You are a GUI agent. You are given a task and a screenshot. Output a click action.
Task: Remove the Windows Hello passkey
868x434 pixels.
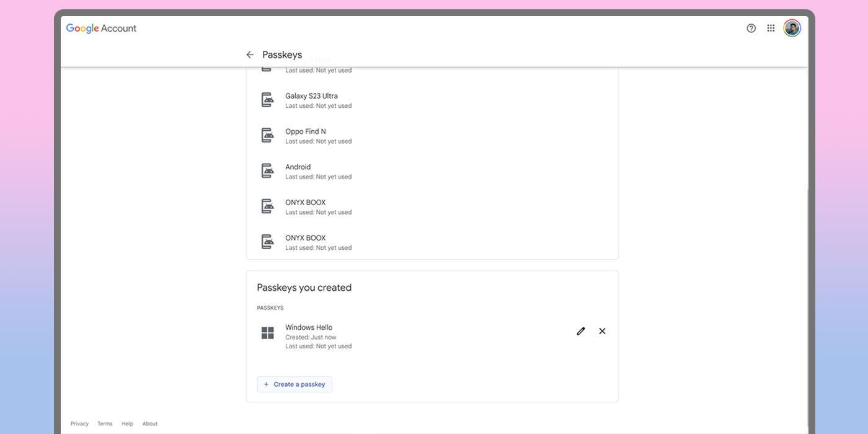pyautogui.click(x=602, y=331)
